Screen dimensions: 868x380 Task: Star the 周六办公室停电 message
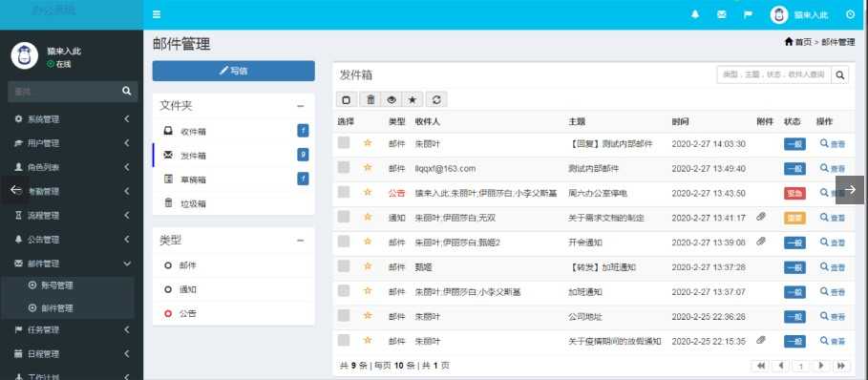tap(367, 192)
